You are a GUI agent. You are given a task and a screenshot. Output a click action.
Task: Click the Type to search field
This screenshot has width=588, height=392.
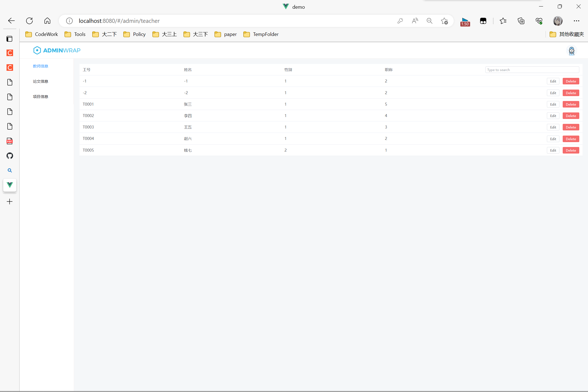(x=532, y=70)
